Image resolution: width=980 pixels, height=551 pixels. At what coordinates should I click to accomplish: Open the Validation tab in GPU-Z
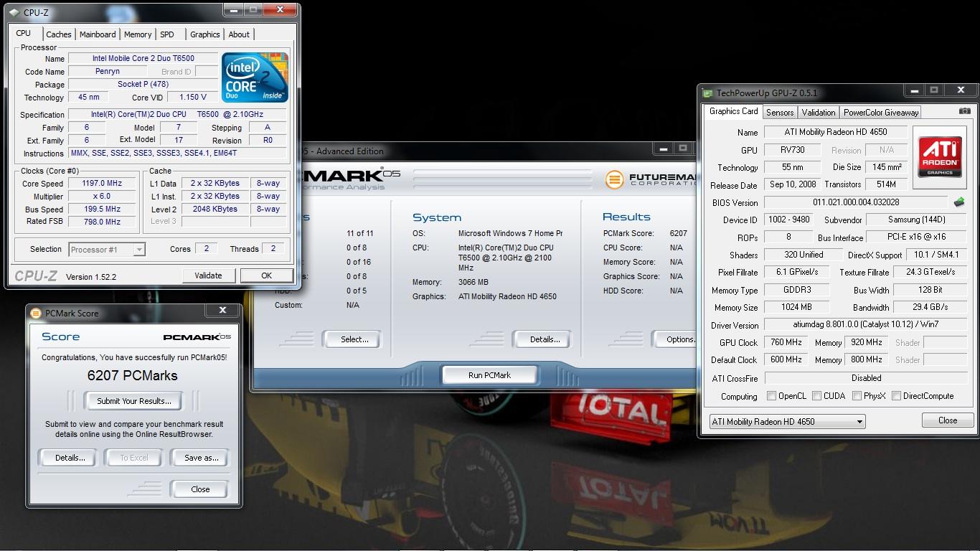[x=819, y=113]
